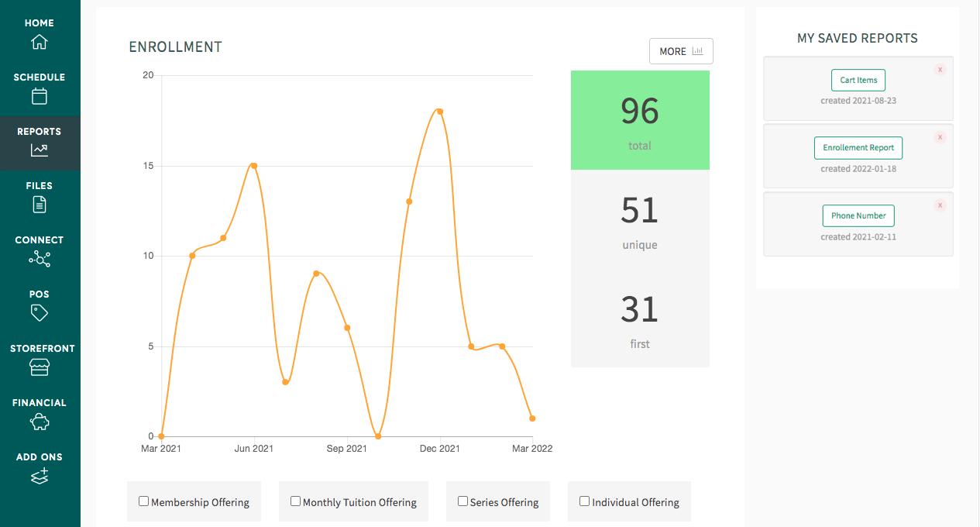Open Connect via the network nodes icon
980x527 pixels.
40,259
